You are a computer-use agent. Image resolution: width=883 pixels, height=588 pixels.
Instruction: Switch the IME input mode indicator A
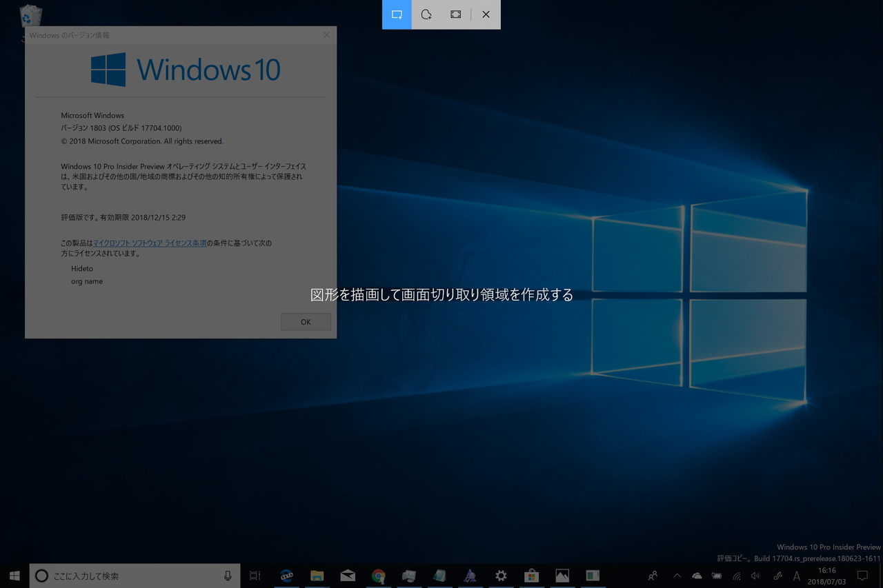[x=797, y=576]
